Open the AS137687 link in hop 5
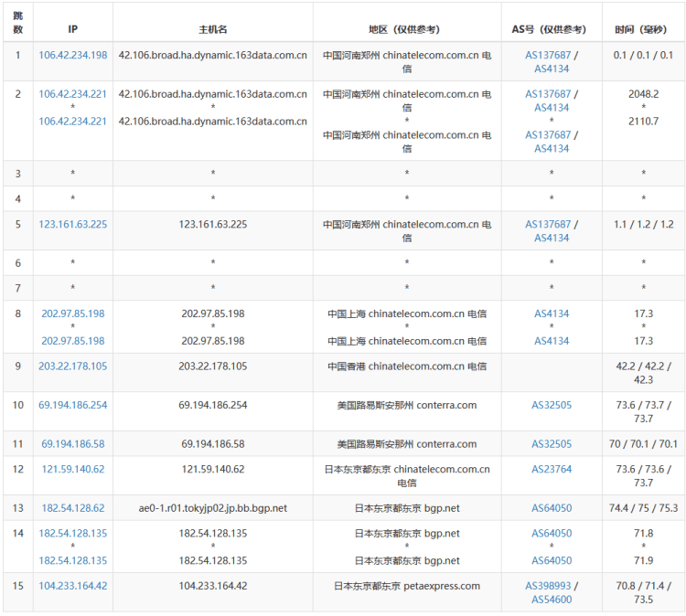Viewport: 686px width, 616px height. [548, 224]
